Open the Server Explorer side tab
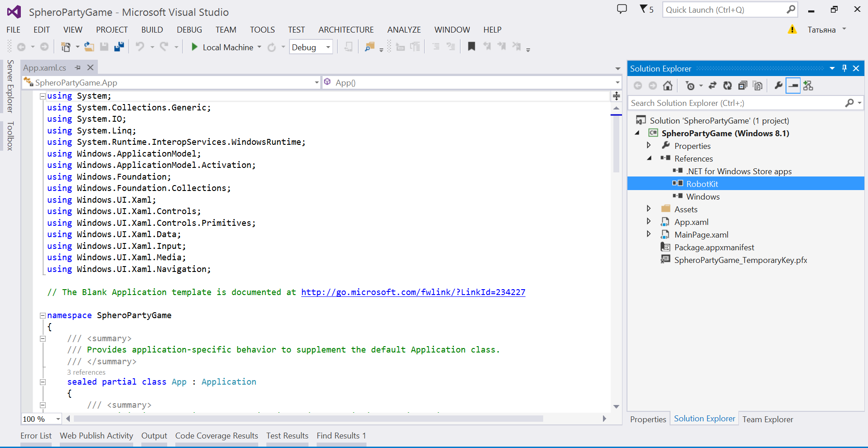The image size is (868, 448). 10,86
